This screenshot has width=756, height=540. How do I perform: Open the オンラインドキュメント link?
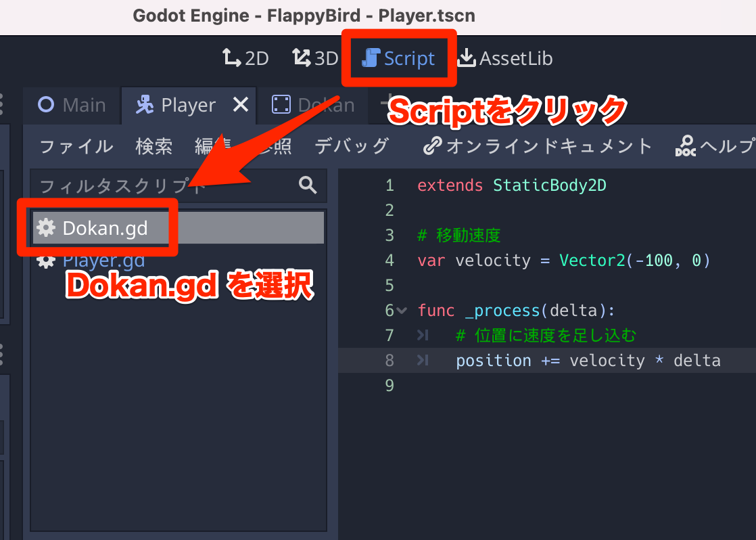pos(538,146)
